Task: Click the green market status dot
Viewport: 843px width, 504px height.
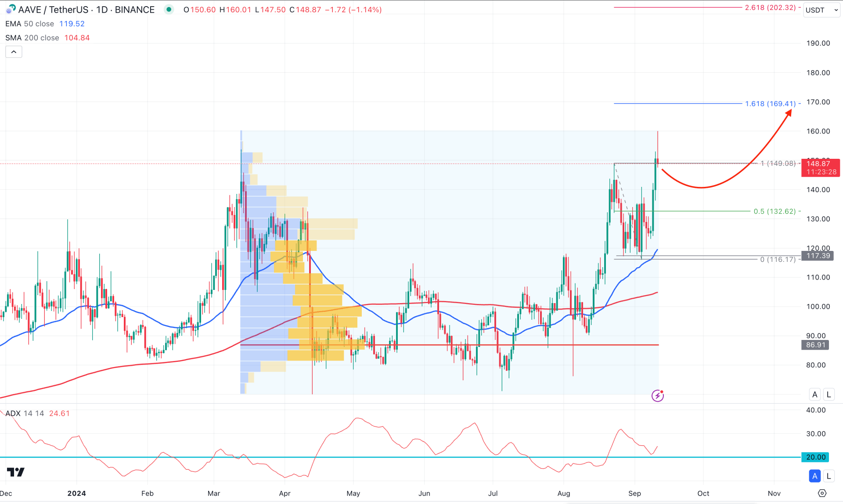Action: tap(169, 9)
